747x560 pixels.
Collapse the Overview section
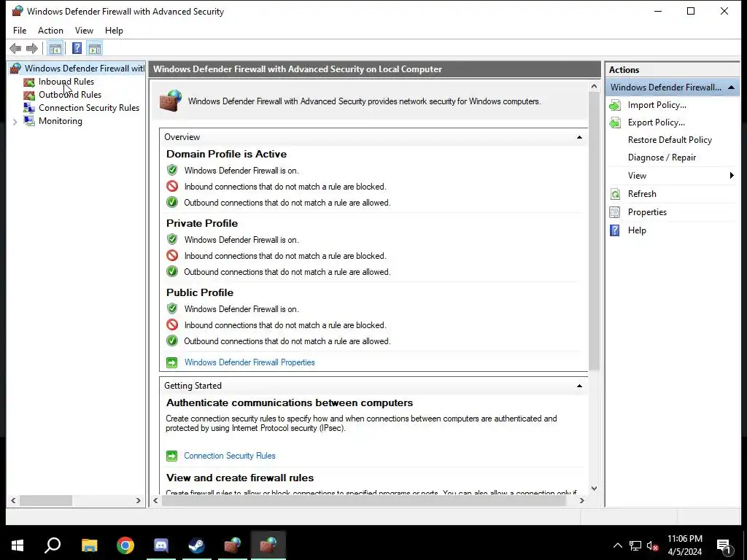point(579,137)
